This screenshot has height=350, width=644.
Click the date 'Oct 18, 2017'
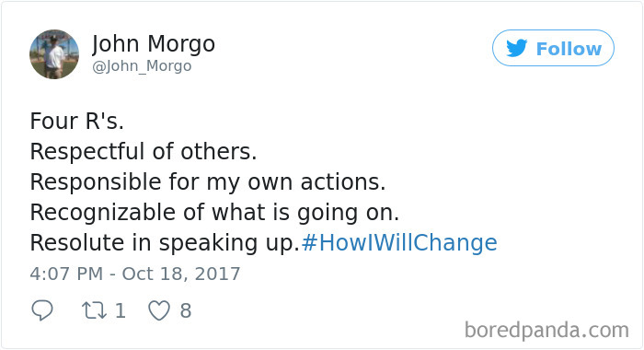pyautogui.click(x=181, y=274)
